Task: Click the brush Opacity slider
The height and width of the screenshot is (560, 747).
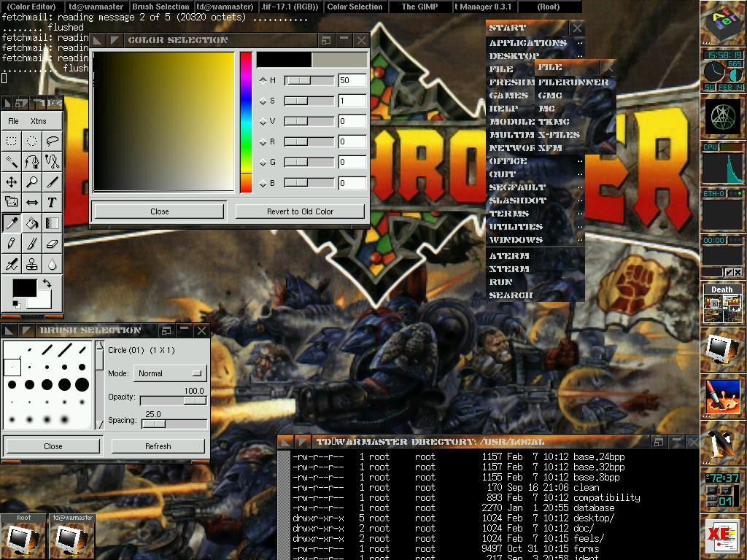Action: click(x=173, y=400)
